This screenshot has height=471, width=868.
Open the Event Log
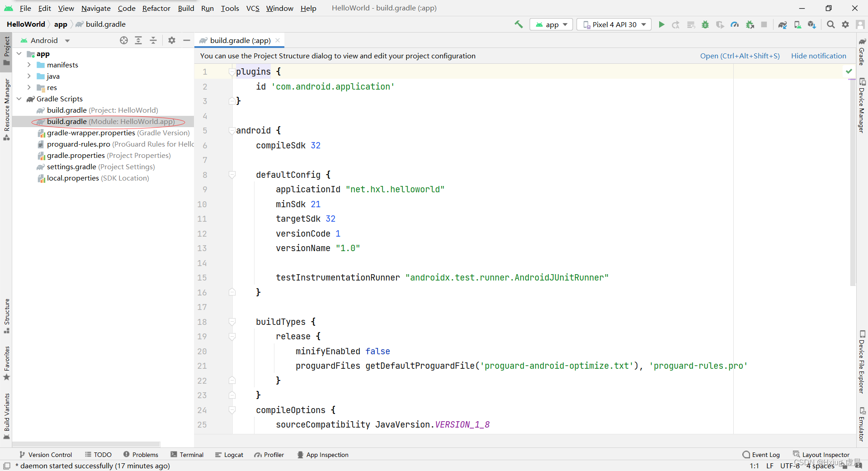click(761, 455)
